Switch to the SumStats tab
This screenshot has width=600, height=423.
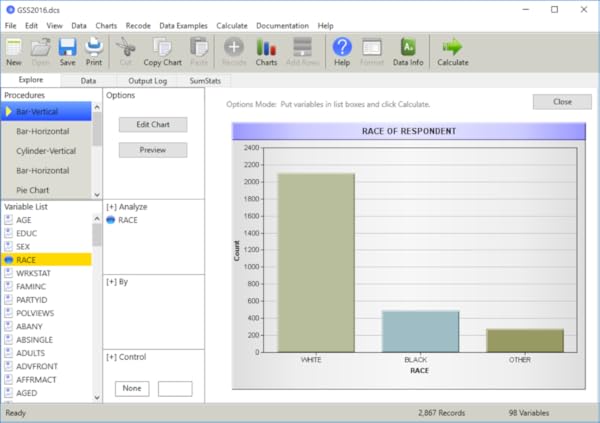click(x=205, y=81)
